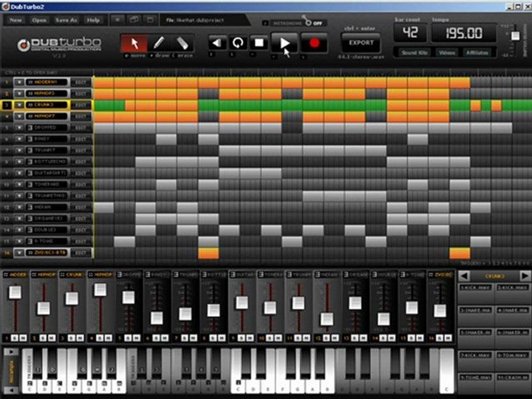Mute mixer channel 12
The width and height of the screenshot is (532, 399).
(x=335, y=338)
